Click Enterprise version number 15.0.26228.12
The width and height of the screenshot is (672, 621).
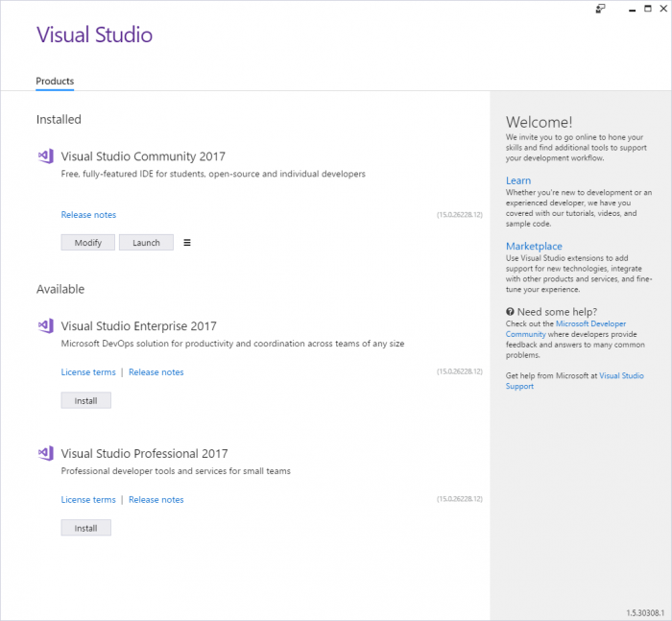point(460,371)
